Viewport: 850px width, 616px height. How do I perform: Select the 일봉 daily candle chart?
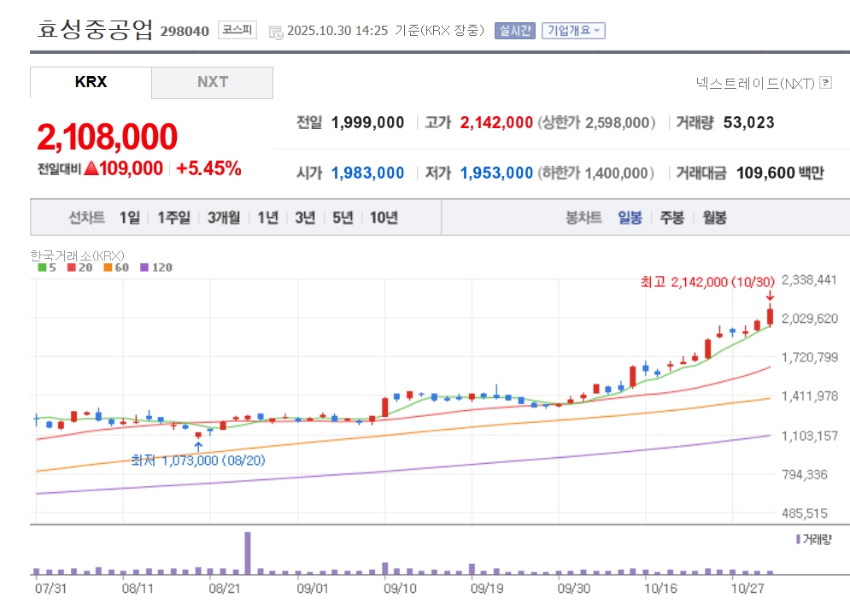coord(630,218)
